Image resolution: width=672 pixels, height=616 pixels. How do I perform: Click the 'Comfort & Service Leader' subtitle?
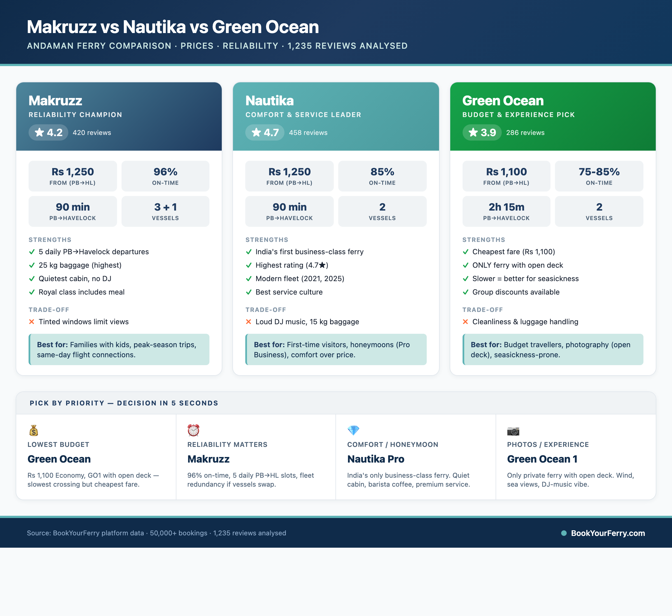click(x=303, y=115)
